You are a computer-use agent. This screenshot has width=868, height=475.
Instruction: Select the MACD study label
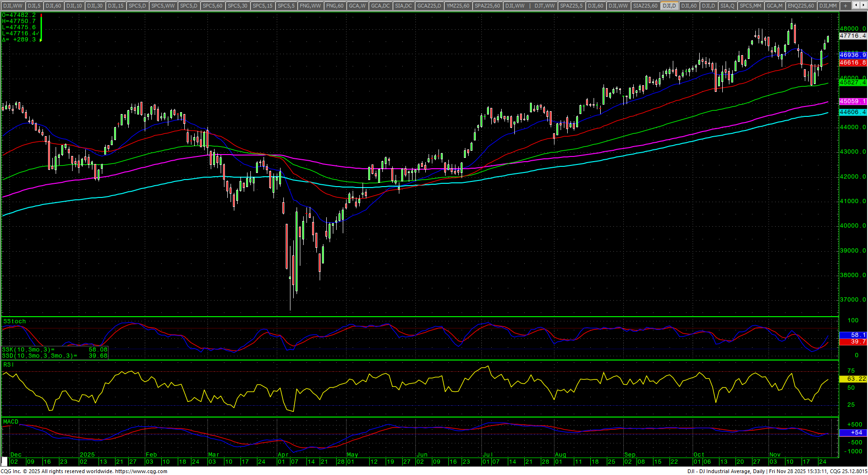click(x=11, y=422)
